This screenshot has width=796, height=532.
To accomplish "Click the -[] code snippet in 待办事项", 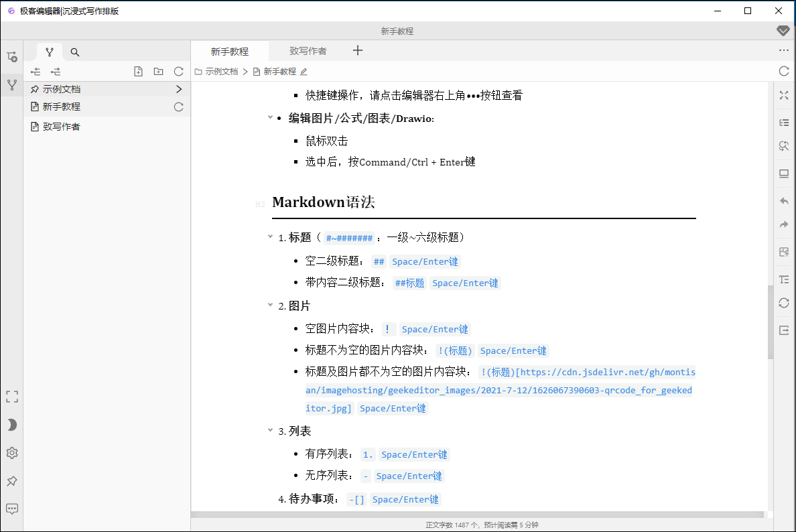I will [357, 500].
